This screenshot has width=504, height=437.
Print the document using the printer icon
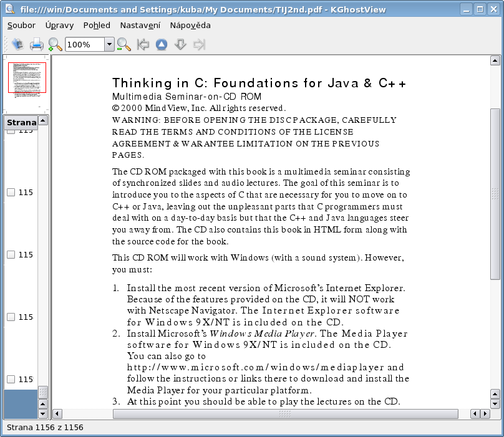click(36, 44)
